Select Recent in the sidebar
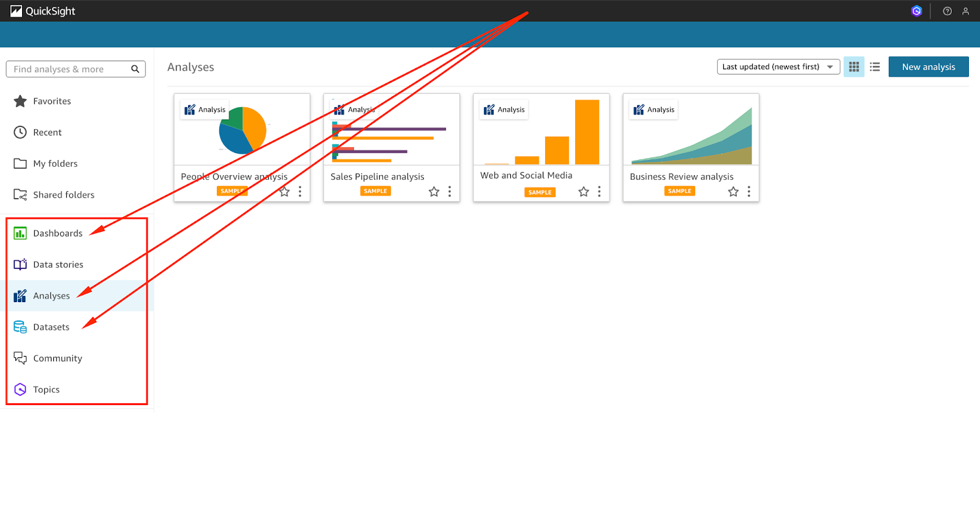Screen dimensions: 980x532 point(48,132)
